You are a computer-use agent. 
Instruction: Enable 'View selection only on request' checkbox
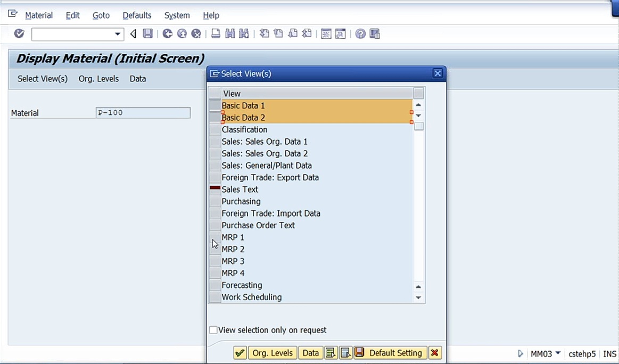tap(213, 329)
